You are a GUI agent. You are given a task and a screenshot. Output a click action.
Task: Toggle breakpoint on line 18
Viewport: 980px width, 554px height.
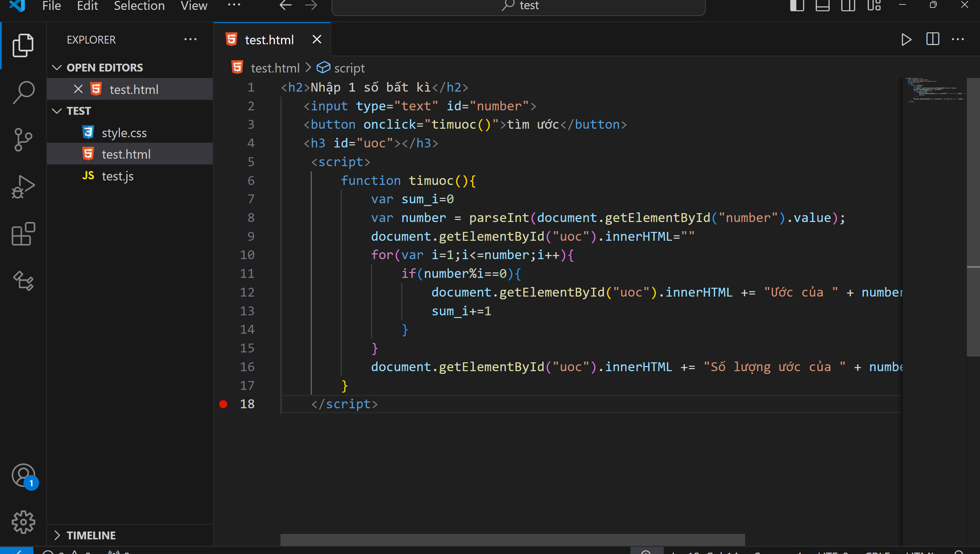pyautogui.click(x=223, y=404)
